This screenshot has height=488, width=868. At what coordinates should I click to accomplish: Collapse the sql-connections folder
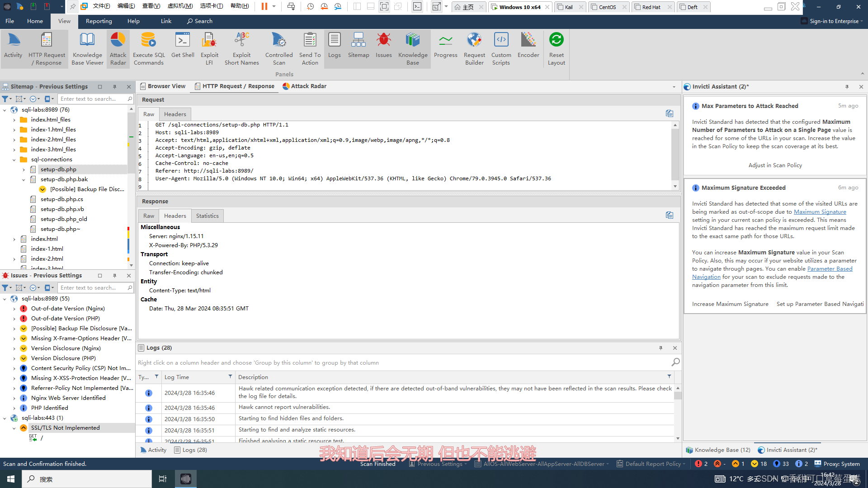14,160
